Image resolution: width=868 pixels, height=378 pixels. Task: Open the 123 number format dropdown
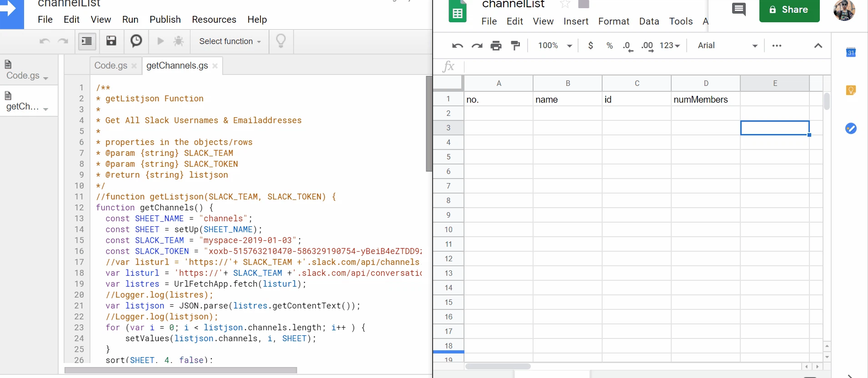coord(669,45)
